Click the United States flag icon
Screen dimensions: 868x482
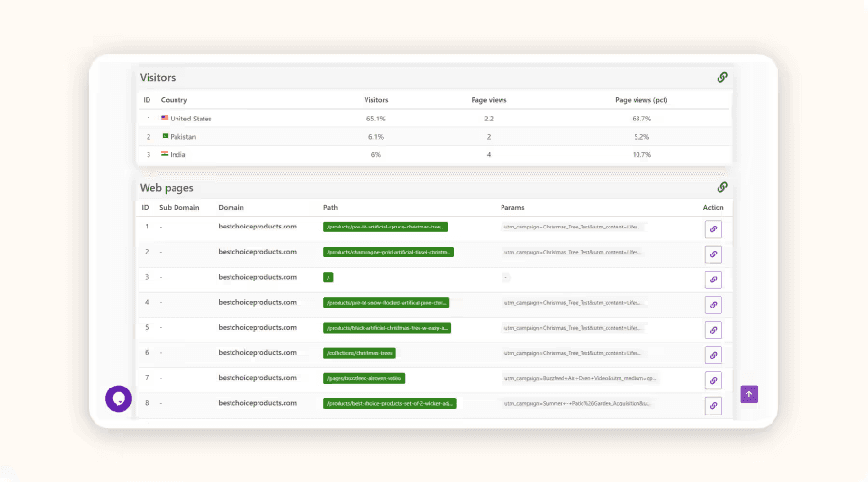tap(164, 118)
